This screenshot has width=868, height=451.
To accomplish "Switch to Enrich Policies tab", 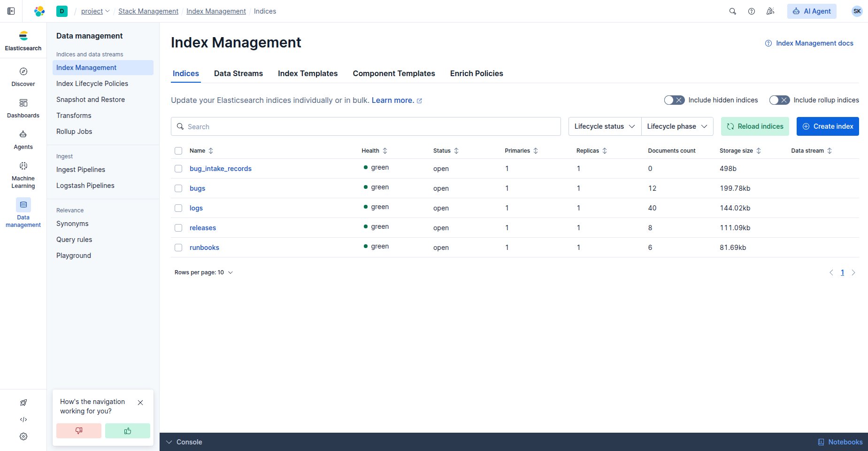I will 476,73.
